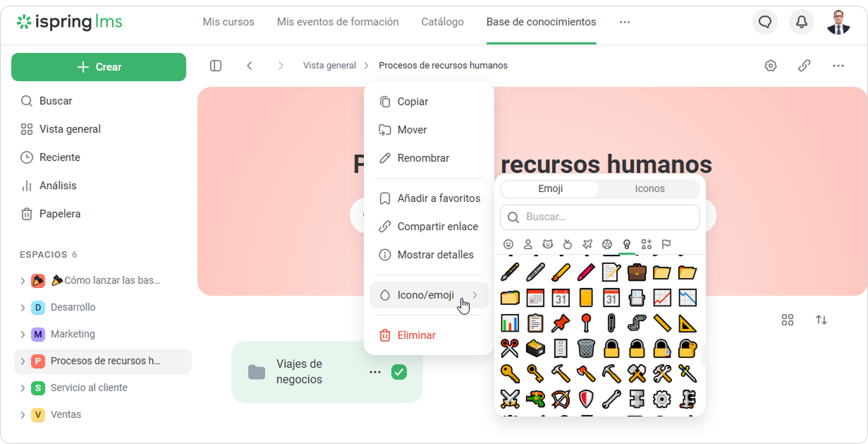The image size is (868, 444).
Task: Select the smiley face emoji category
Action: (x=508, y=244)
